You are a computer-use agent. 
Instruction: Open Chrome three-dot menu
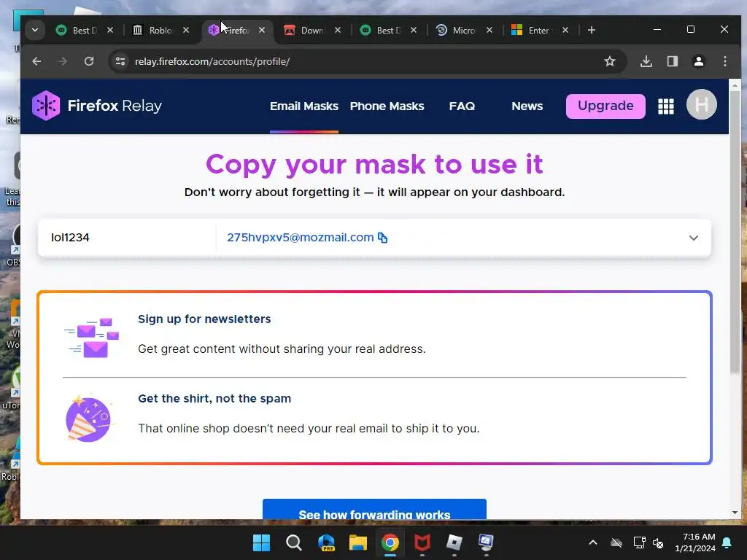pos(724,61)
